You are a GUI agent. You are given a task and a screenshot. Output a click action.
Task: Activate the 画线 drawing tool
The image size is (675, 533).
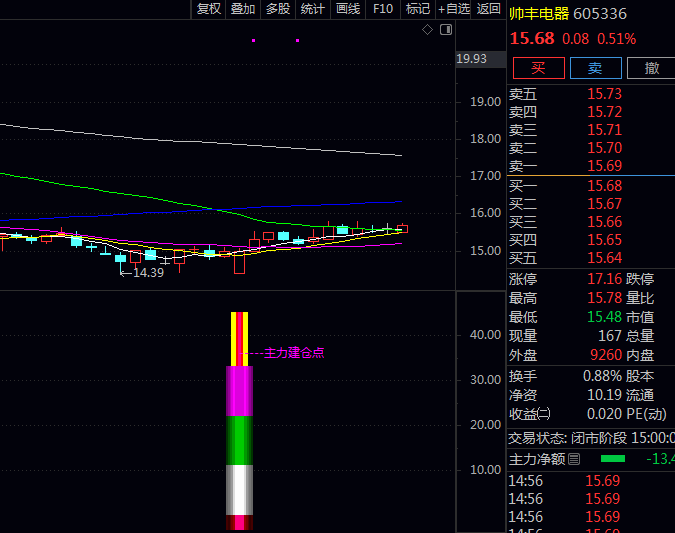point(348,9)
